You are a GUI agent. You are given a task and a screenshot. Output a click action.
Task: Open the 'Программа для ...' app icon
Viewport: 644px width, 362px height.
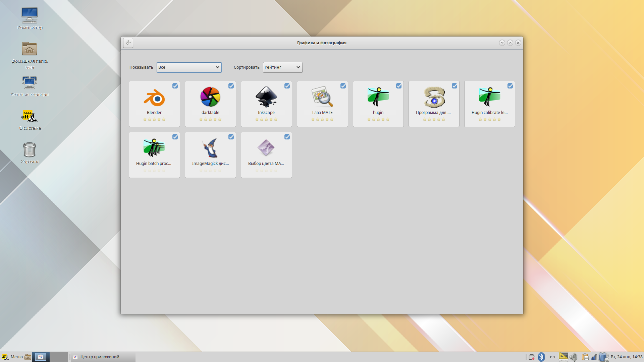coord(434,97)
